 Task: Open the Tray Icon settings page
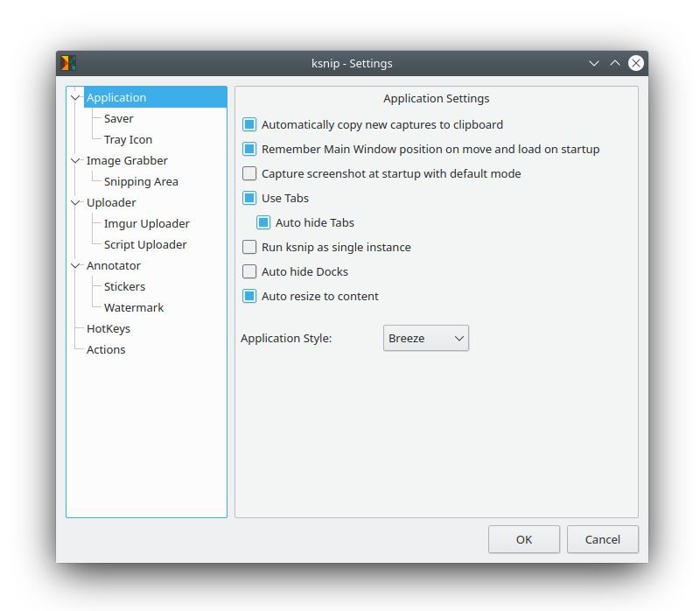pos(128,139)
